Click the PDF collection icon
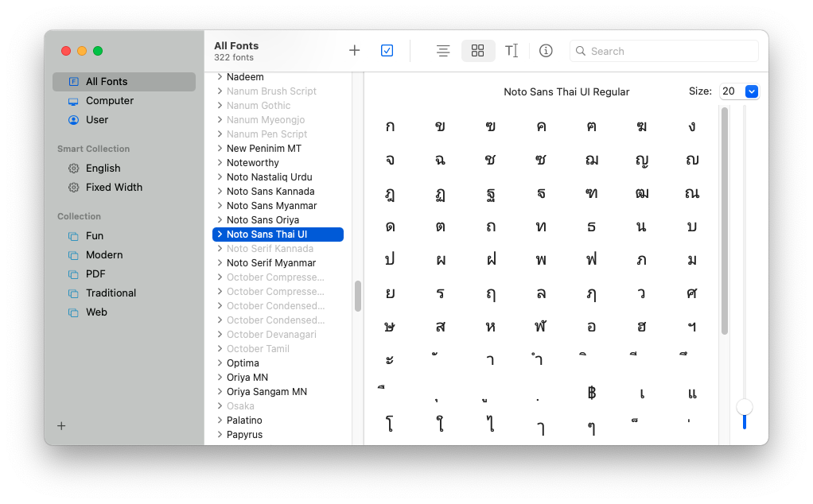 74,274
